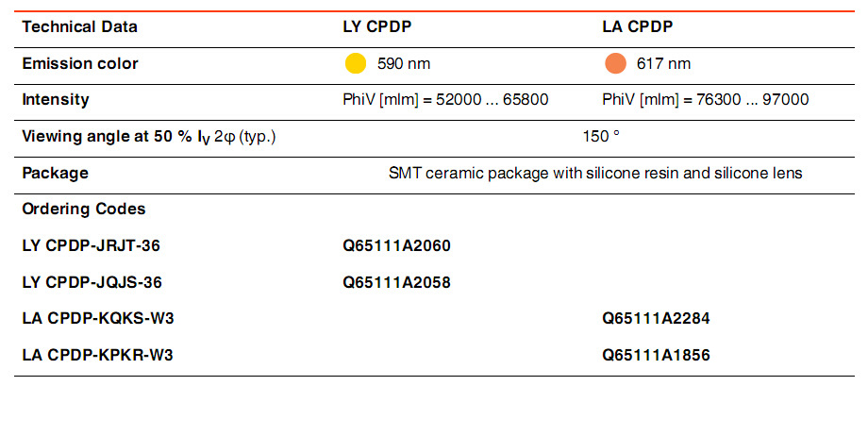Click the orange 617 nm emission color dot
868x436 pixels.
[615, 63]
